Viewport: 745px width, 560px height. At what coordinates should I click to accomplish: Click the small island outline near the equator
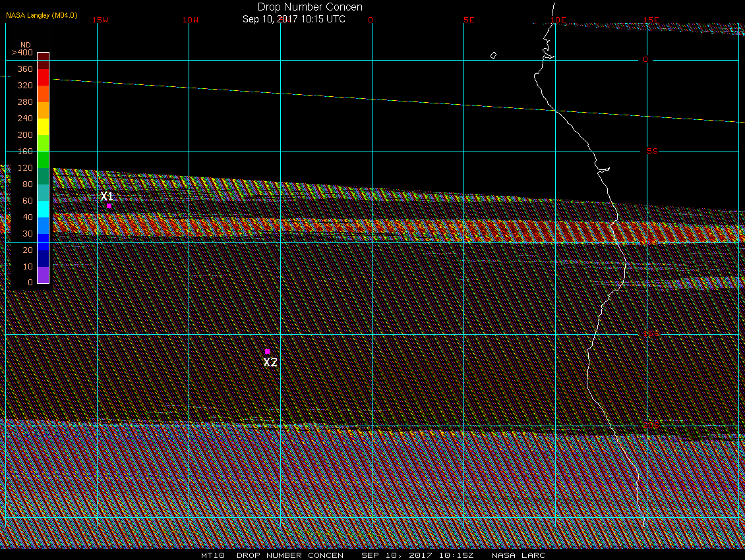coord(493,55)
